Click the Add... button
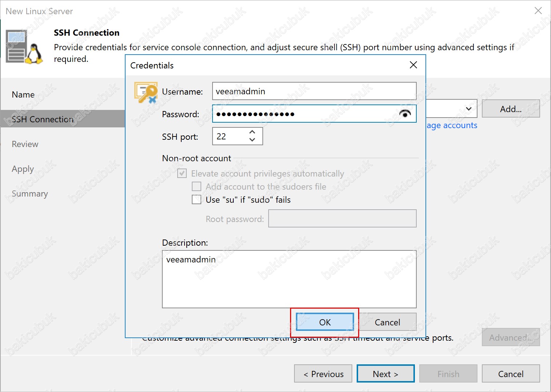 pyautogui.click(x=511, y=109)
